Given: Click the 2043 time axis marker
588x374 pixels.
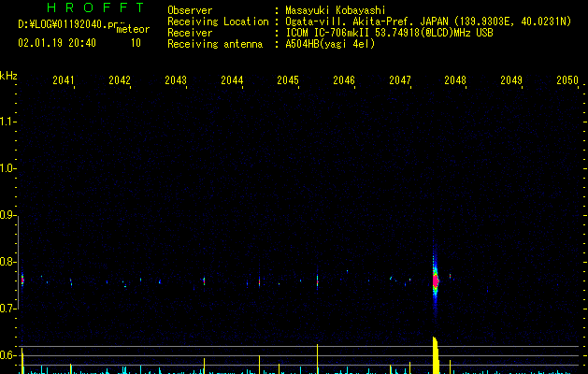Looking at the screenshot, I should point(176,80).
